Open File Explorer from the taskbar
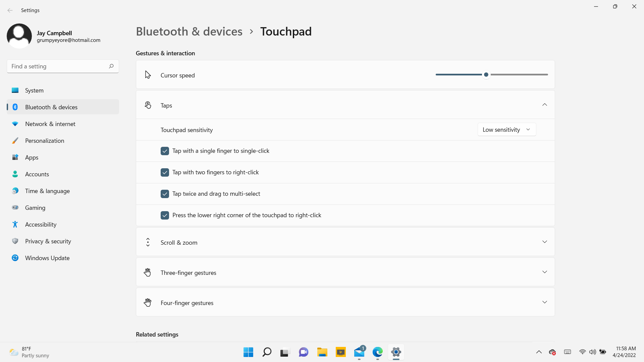The height and width of the screenshot is (362, 644). pyautogui.click(x=322, y=352)
